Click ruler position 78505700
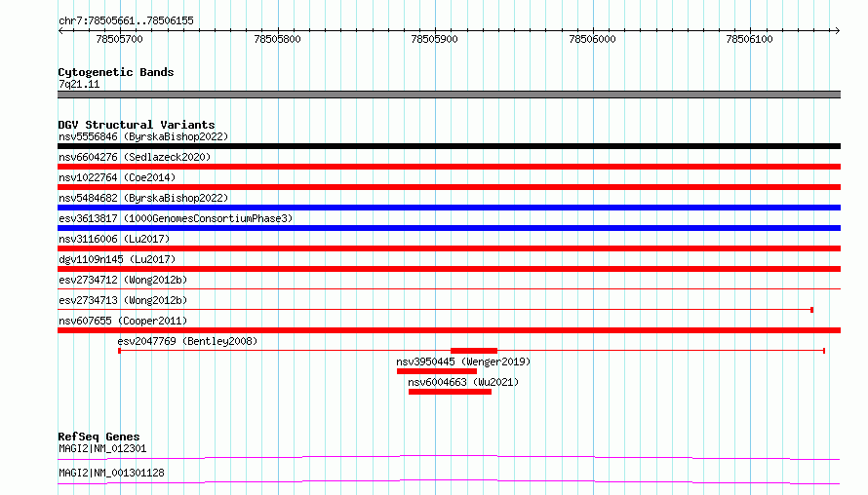Viewport: 868px width, 495px height. tap(120, 39)
